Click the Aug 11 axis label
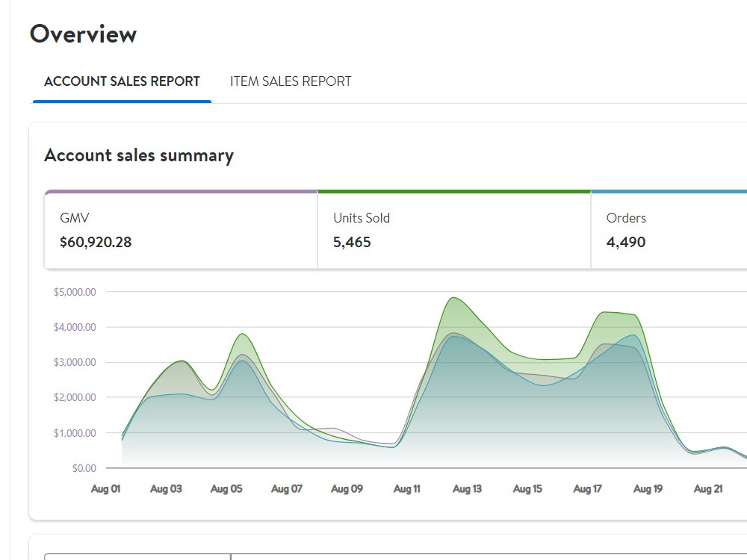The width and height of the screenshot is (747, 560). (407, 488)
